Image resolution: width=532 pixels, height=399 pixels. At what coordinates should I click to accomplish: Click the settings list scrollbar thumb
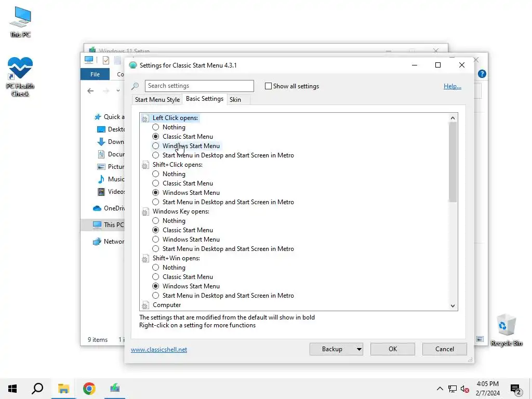tap(453, 162)
